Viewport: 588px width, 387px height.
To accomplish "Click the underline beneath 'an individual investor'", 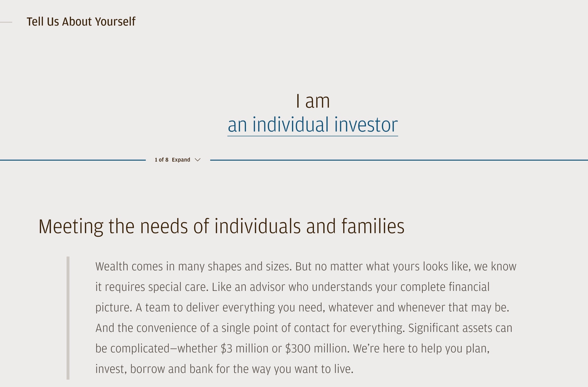I will (312, 136).
